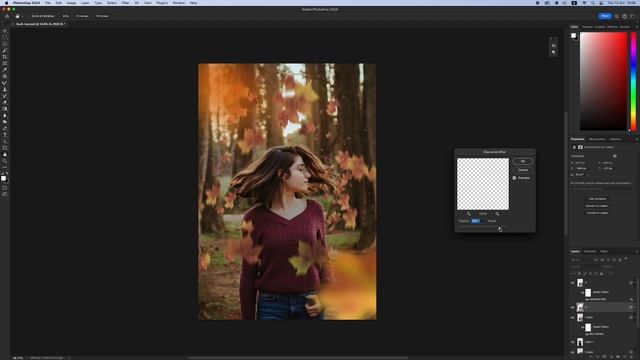Image resolution: width=640 pixels, height=360 pixels.
Task: Hide Layer 1 via eye icon
Action: point(573,342)
